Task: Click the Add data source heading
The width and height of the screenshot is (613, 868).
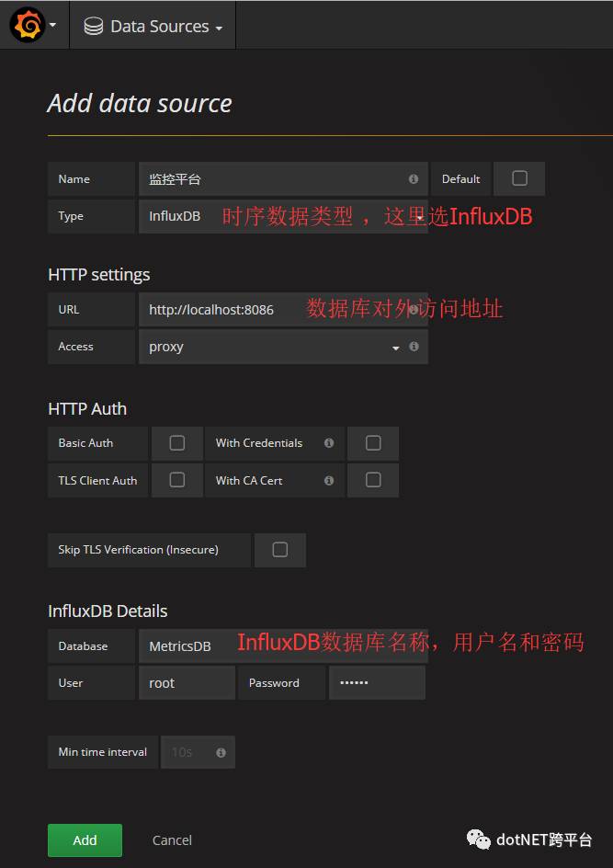Action: [x=140, y=104]
